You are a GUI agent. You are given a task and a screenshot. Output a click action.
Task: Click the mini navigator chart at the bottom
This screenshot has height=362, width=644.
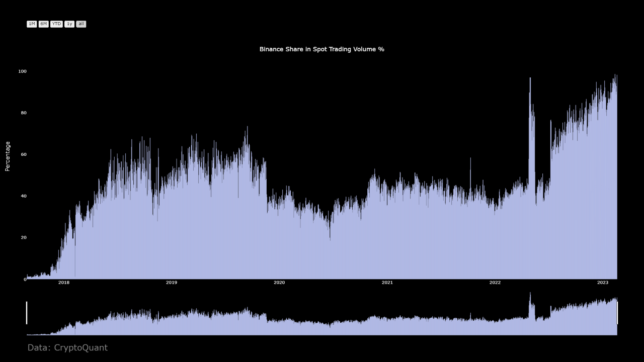click(322, 317)
